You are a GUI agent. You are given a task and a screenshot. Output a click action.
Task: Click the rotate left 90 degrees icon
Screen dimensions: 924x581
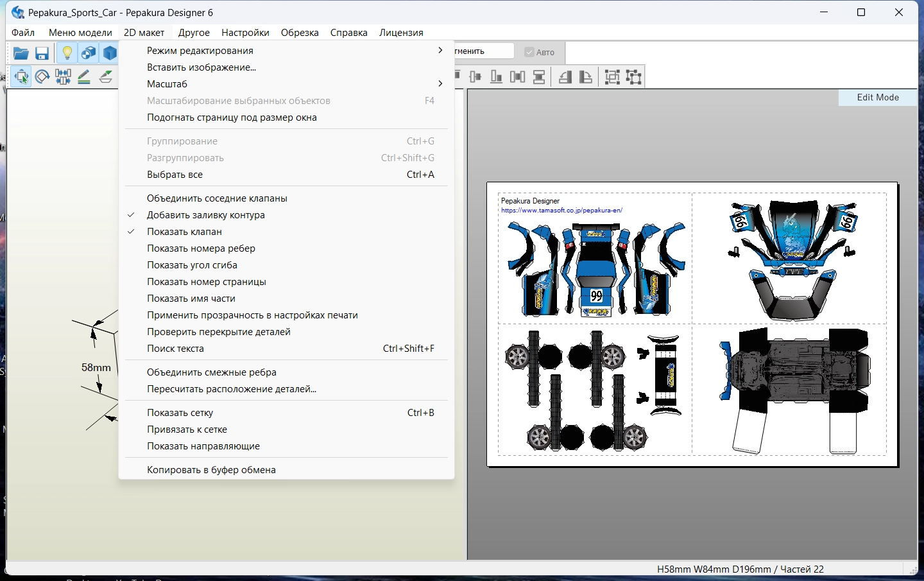(x=565, y=77)
